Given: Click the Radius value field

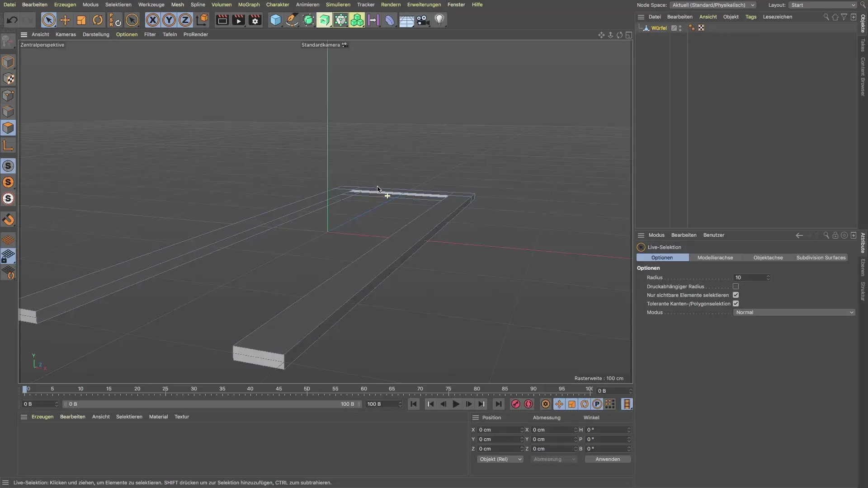Looking at the screenshot, I should 749,277.
